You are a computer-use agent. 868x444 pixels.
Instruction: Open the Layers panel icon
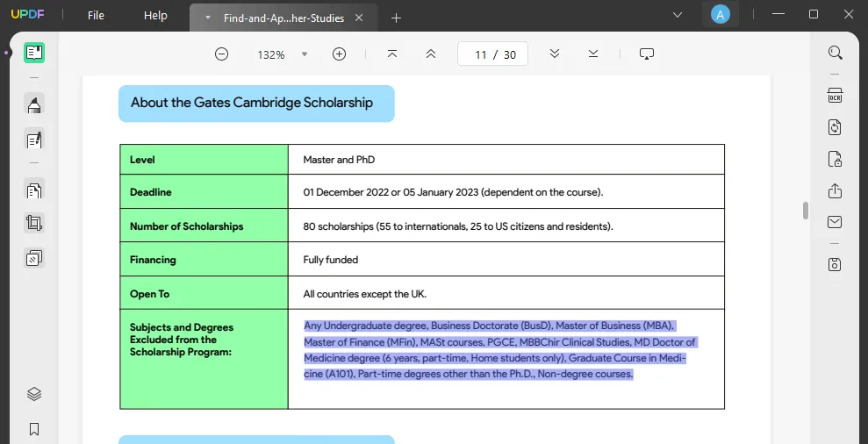tap(34, 394)
